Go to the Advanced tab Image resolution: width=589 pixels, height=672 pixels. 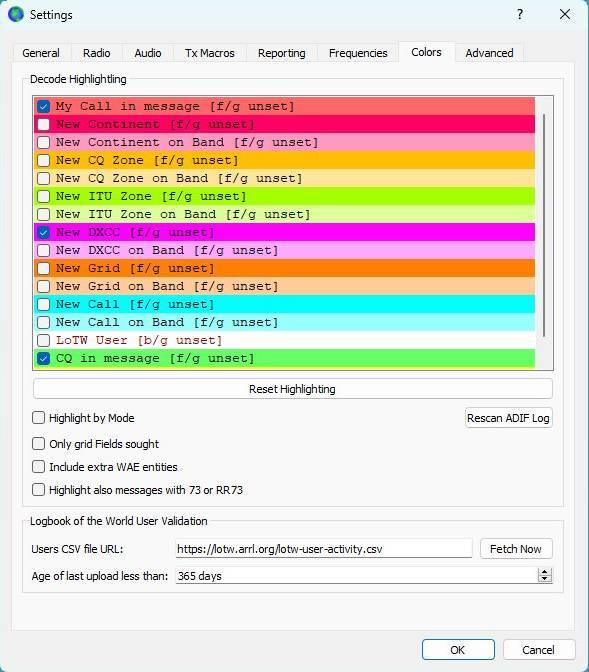pos(489,53)
